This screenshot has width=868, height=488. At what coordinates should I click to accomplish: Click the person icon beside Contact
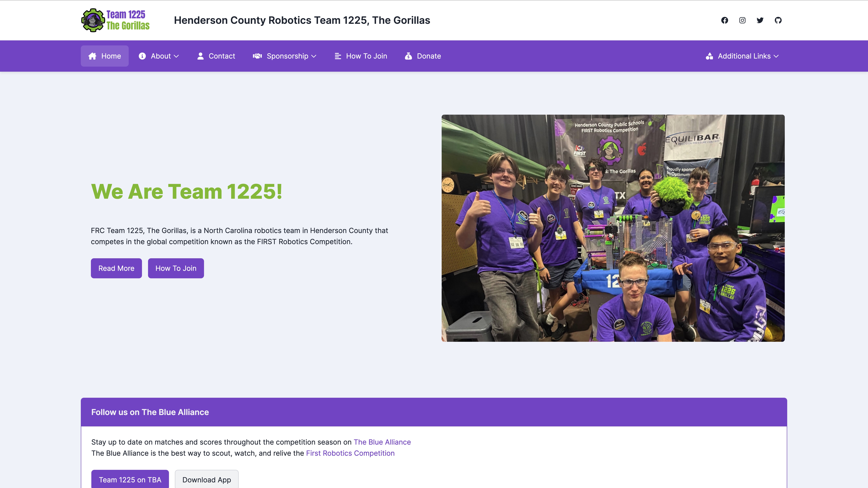coord(201,56)
